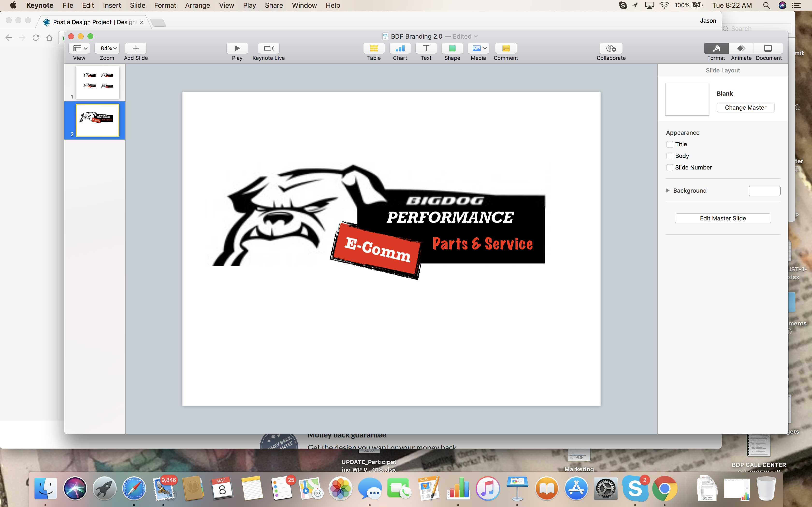
Task: Expand the Background disclosure triangle
Action: tap(668, 190)
